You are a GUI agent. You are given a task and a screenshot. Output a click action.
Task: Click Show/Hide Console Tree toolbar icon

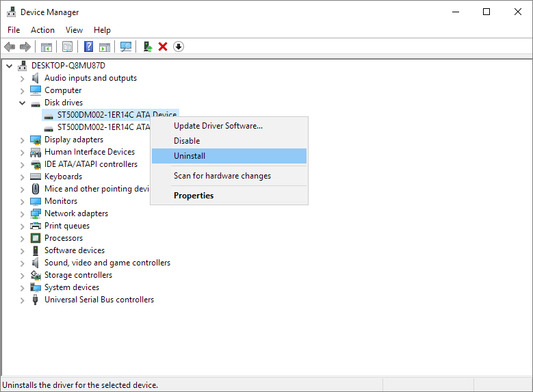(x=47, y=47)
